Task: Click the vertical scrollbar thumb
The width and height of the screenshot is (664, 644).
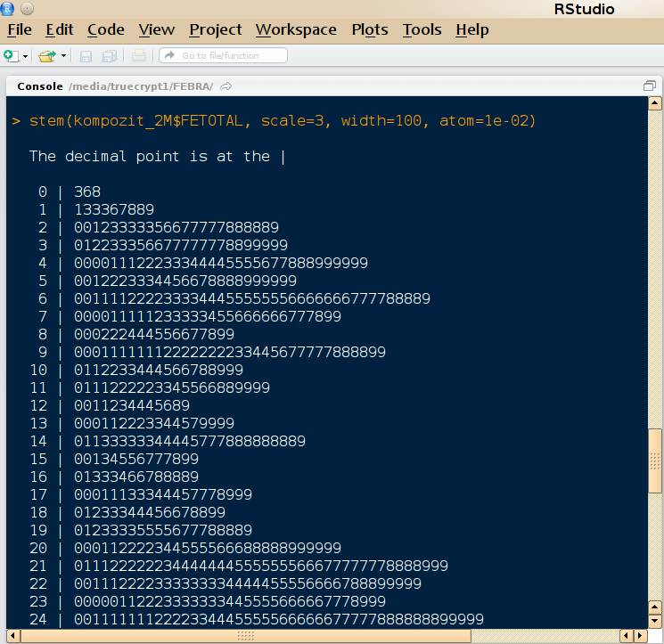Action: tap(655, 461)
